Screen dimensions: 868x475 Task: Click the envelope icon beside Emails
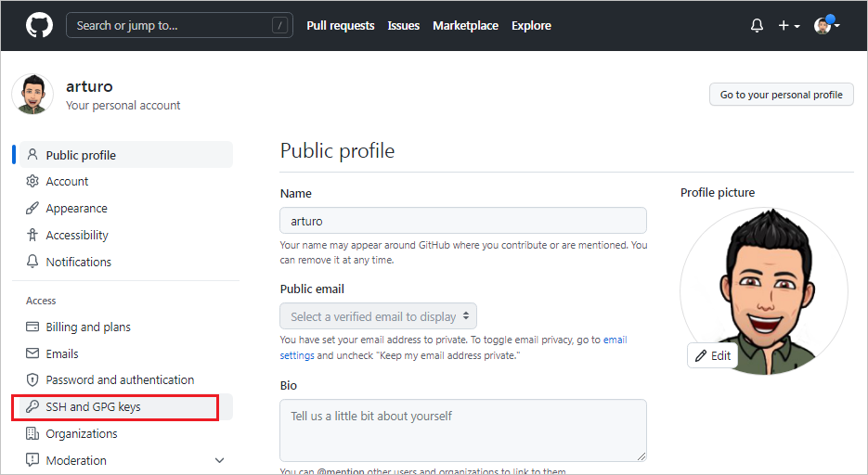(32, 353)
